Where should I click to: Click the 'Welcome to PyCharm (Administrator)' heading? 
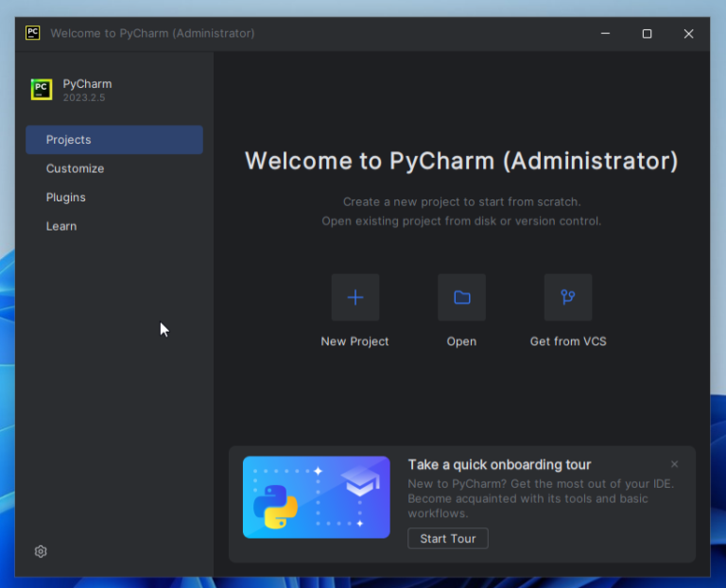461,161
